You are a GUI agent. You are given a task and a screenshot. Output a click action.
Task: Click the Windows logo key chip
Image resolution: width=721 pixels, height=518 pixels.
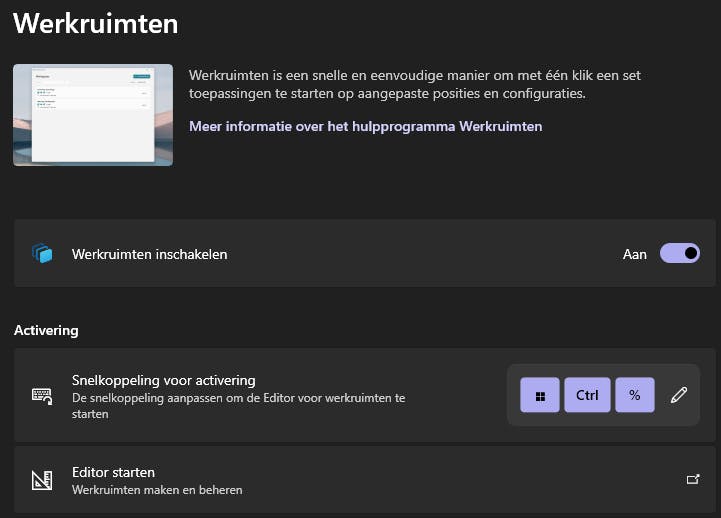point(540,395)
